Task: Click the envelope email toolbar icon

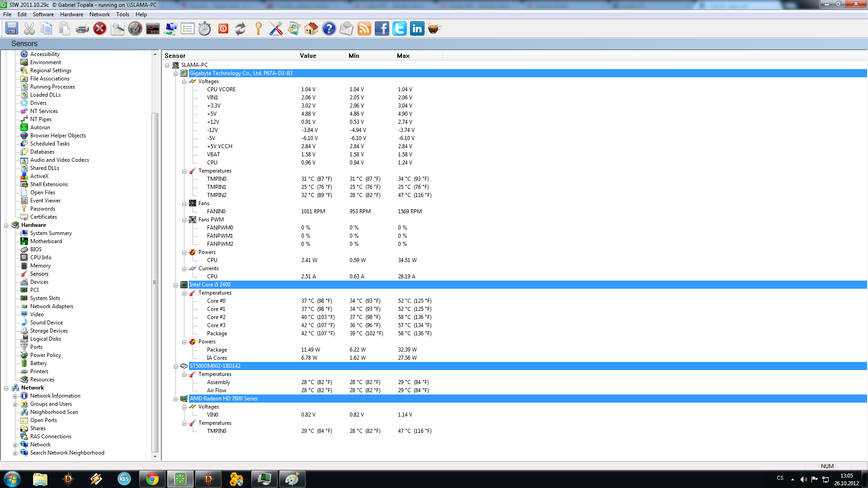Action: pyautogui.click(x=347, y=28)
